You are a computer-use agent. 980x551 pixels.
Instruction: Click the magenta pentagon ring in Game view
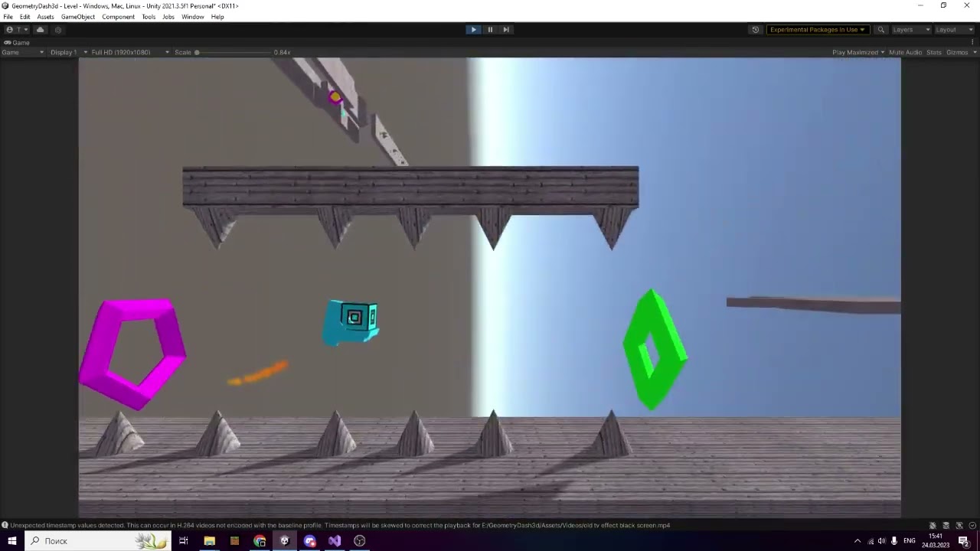point(134,354)
